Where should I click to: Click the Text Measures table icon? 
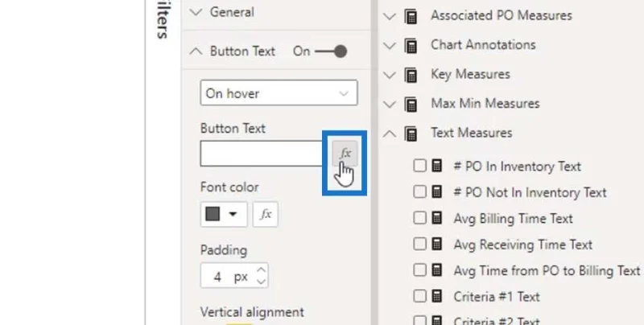click(x=411, y=134)
